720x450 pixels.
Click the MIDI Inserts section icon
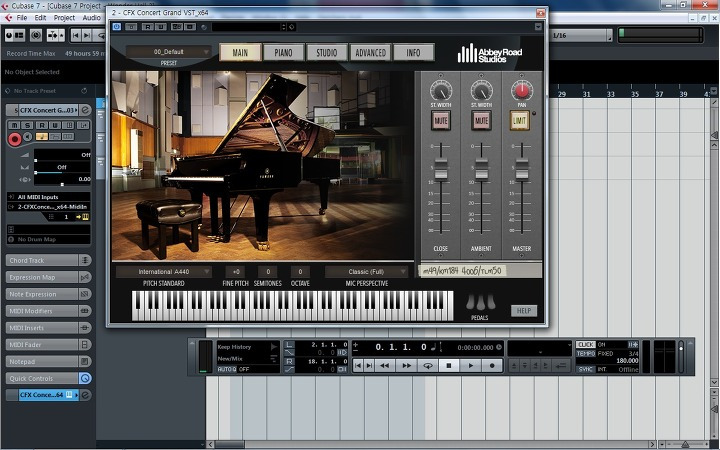(x=85, y=328)
